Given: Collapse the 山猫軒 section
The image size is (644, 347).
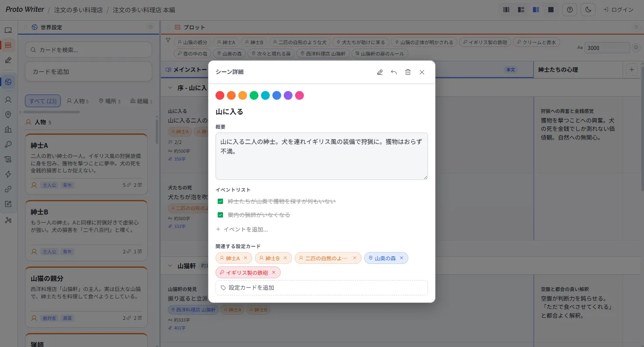Looking at the screenshot, I should 170,265.
